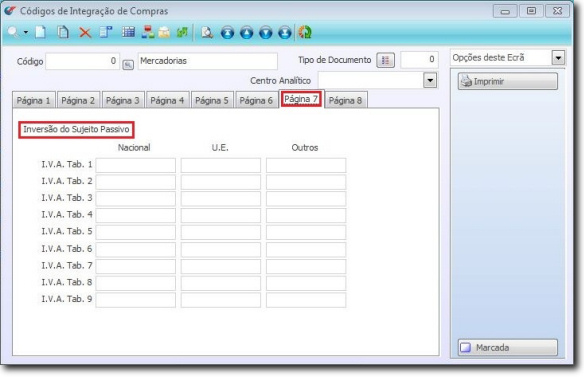Switch to Página 6 tab
584x377 pixels.
(x=256, y=101)
